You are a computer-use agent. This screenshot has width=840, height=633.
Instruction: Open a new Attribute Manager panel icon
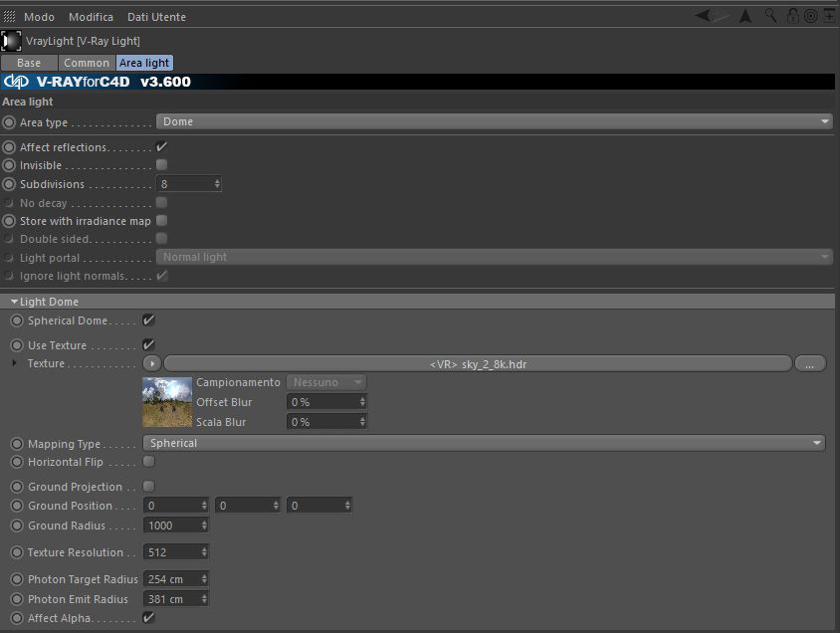[829, 16]
